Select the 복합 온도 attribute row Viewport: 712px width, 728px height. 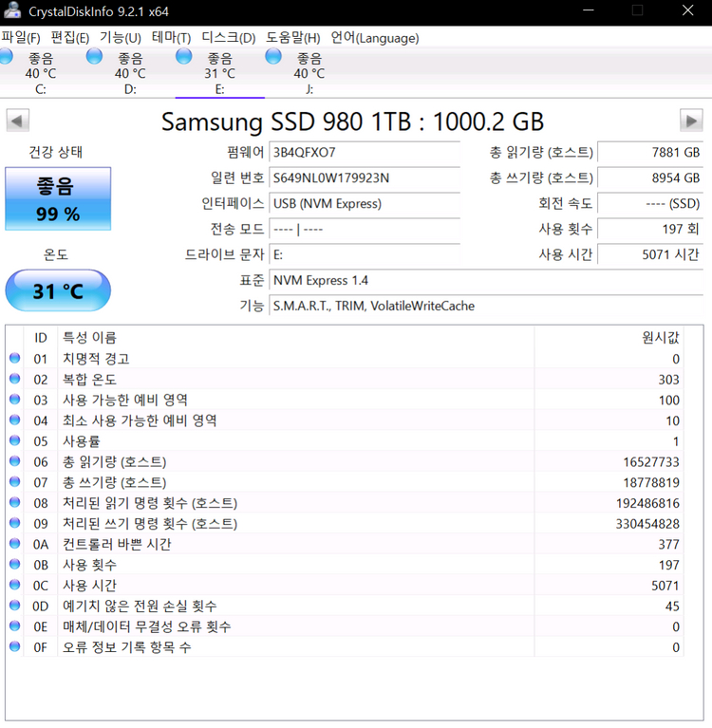[345, 380]
